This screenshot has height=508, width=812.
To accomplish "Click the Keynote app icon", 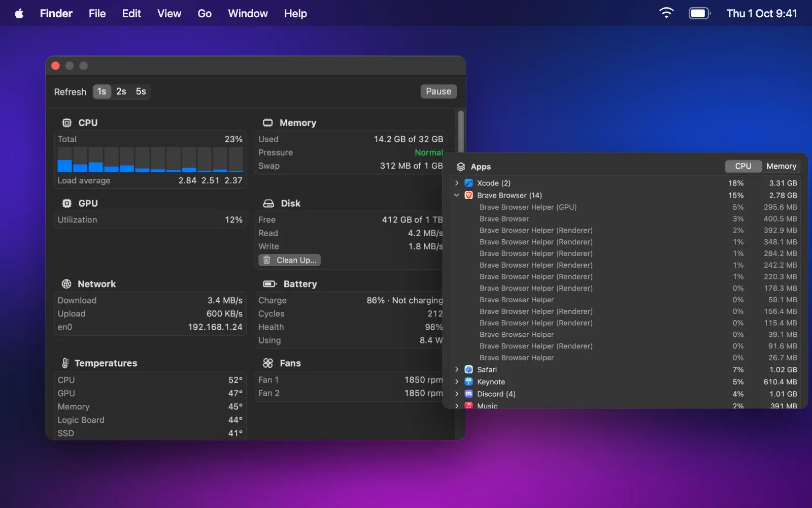I will pyautogui.click(x=469, y=382).
